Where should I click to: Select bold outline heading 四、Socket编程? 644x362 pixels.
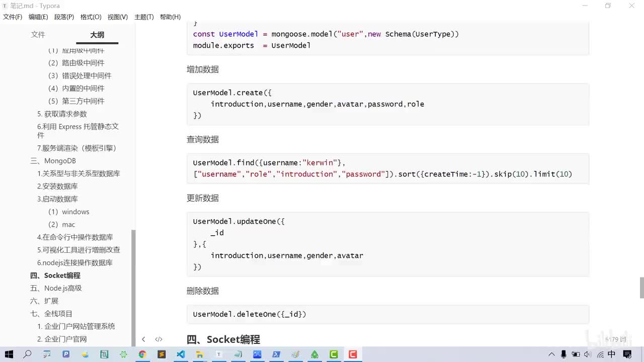[55, 276]
